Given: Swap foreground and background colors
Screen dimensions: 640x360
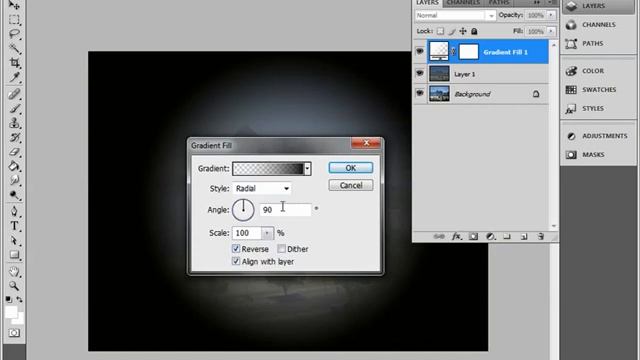Looking at the screenshot, I should click(x=19, y=299).
